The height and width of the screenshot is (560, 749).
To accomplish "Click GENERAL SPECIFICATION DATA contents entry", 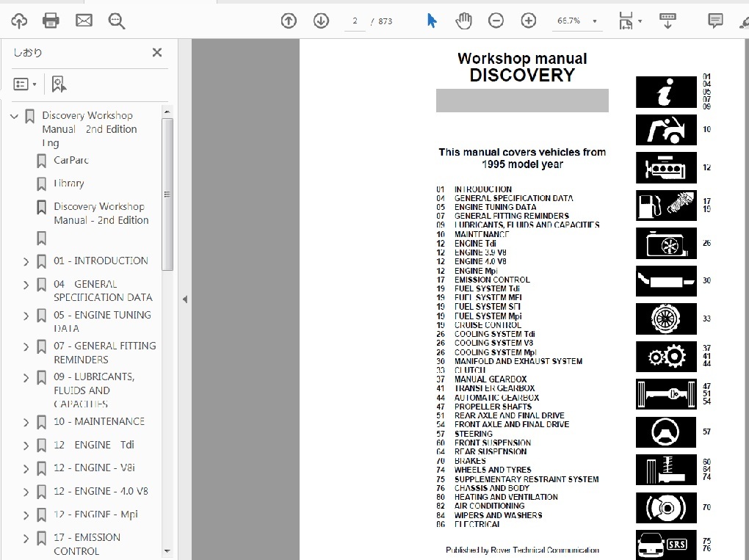I will tap(513, 198).
